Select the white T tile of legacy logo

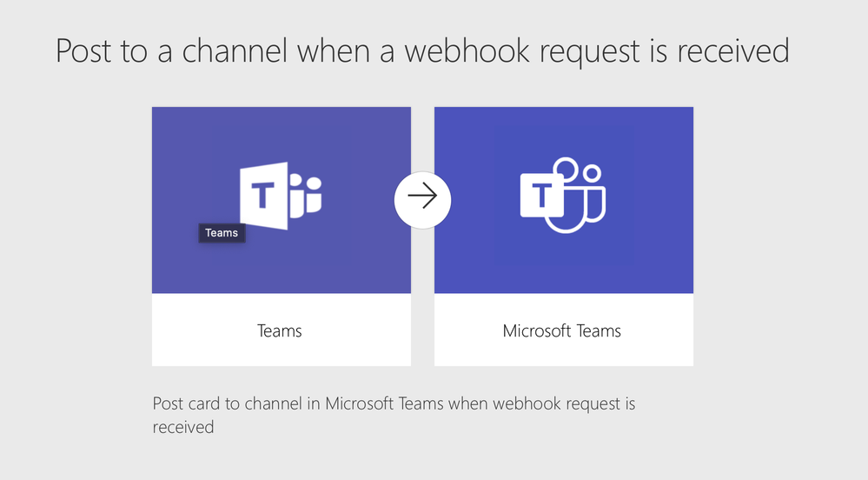coord(264,196)
